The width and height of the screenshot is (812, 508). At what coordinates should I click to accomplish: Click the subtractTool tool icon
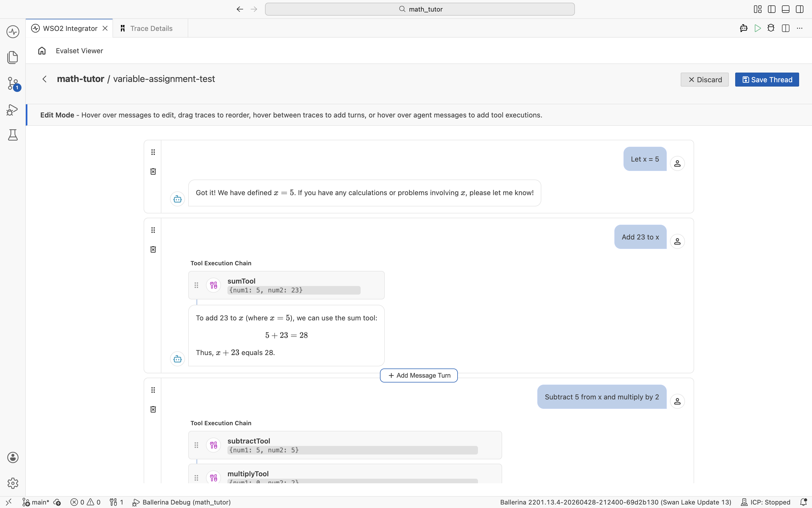(x=213, y=445)
